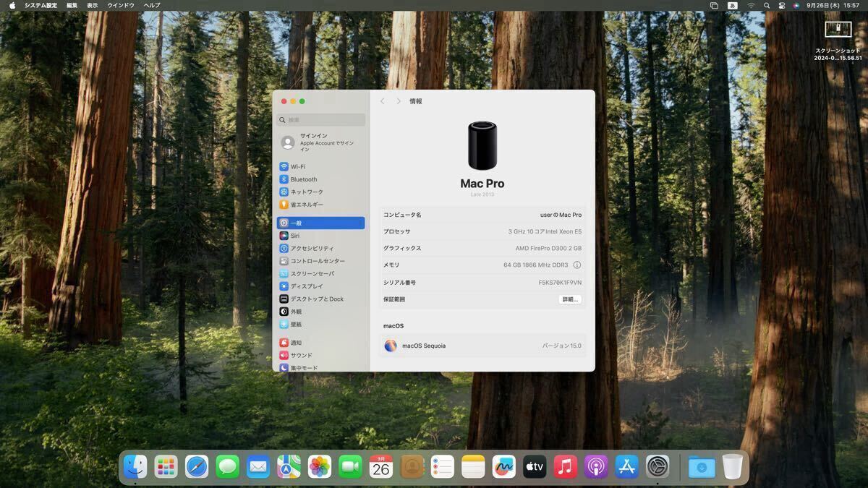
Task: Open App Store from the Dock
Action: click(627, 467)
